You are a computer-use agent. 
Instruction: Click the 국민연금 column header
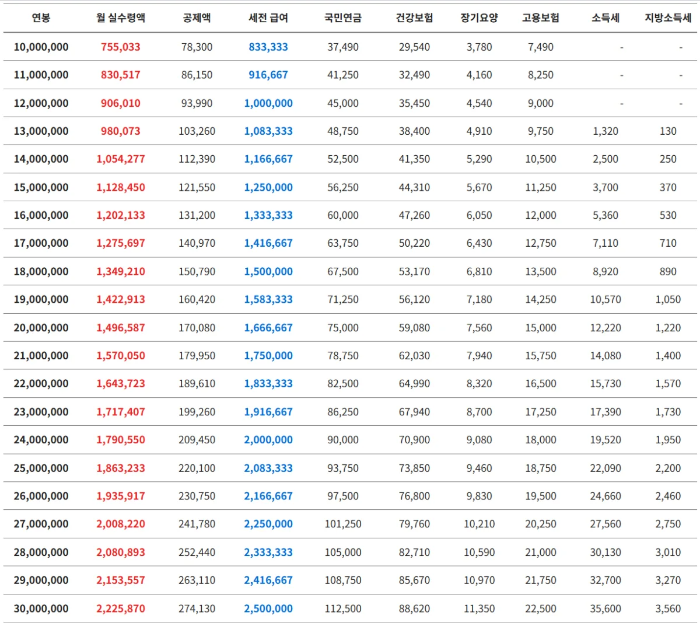click(343, 18)
